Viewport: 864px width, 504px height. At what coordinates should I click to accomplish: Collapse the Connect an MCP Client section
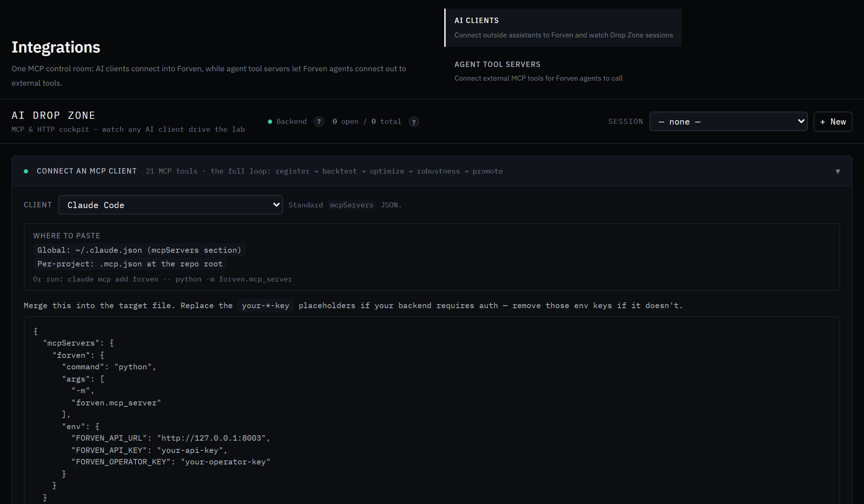point(838,171)
